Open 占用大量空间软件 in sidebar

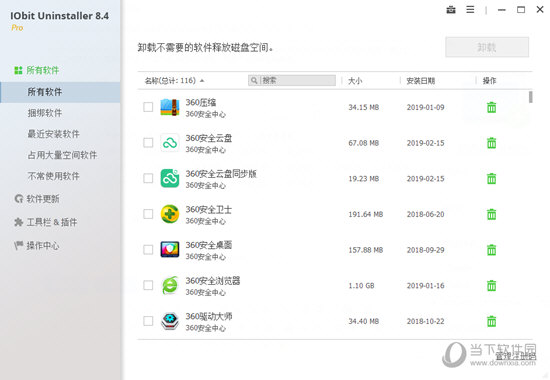(62, 155)
